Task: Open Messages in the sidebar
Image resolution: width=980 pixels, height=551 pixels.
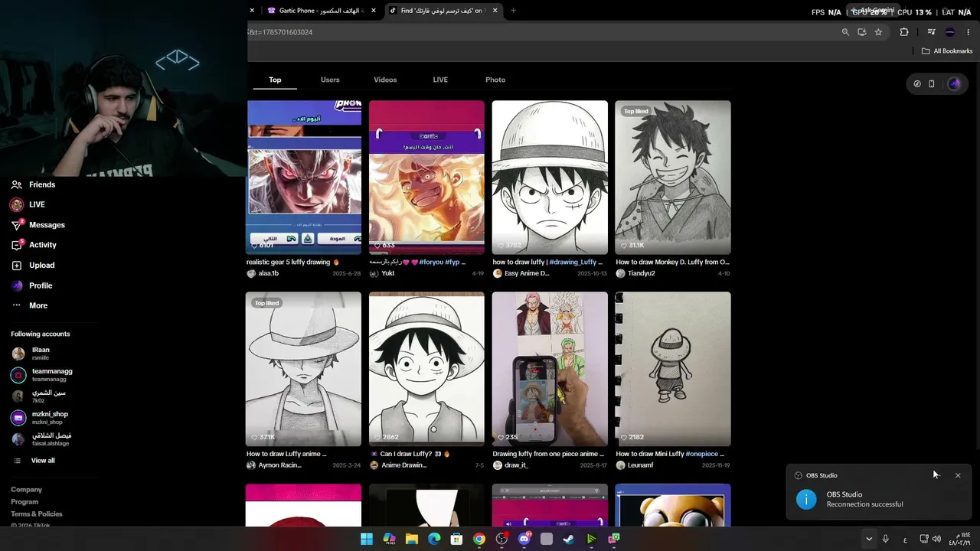Action: [38, 225]
